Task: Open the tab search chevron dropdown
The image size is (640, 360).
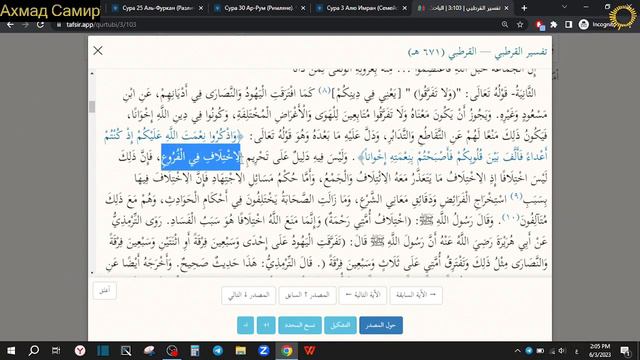Action: tap(564, 7)
